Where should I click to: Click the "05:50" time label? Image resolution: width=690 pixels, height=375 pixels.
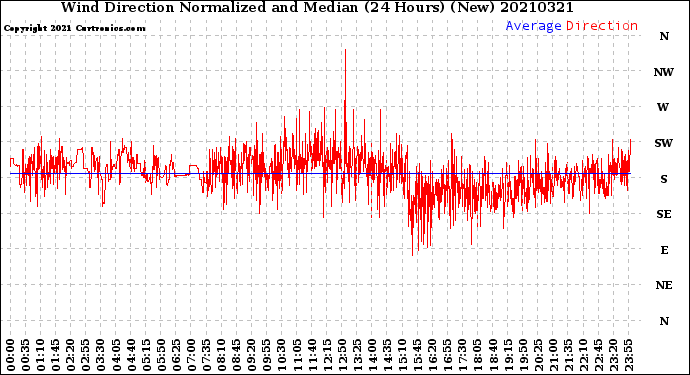tap(161, 355)
